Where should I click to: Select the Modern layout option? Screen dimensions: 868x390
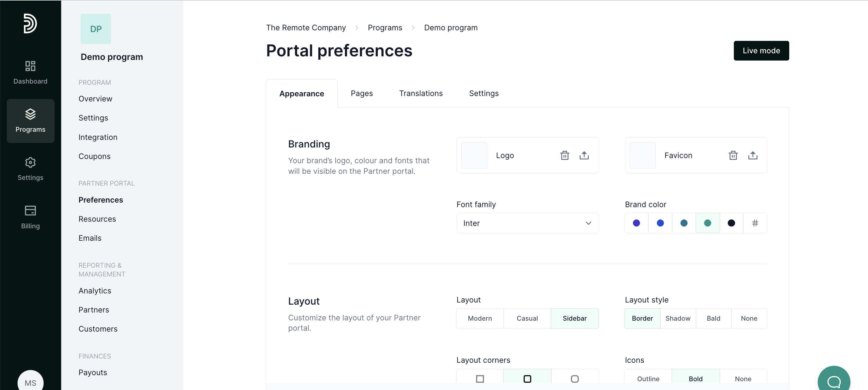pyautogui.click(x=480, y=318)
